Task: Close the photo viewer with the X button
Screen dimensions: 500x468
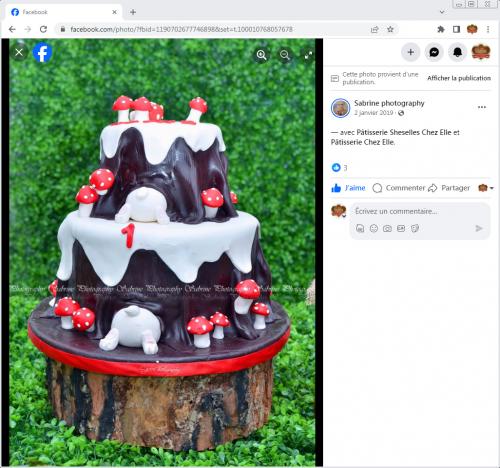Action: point(19,52)
